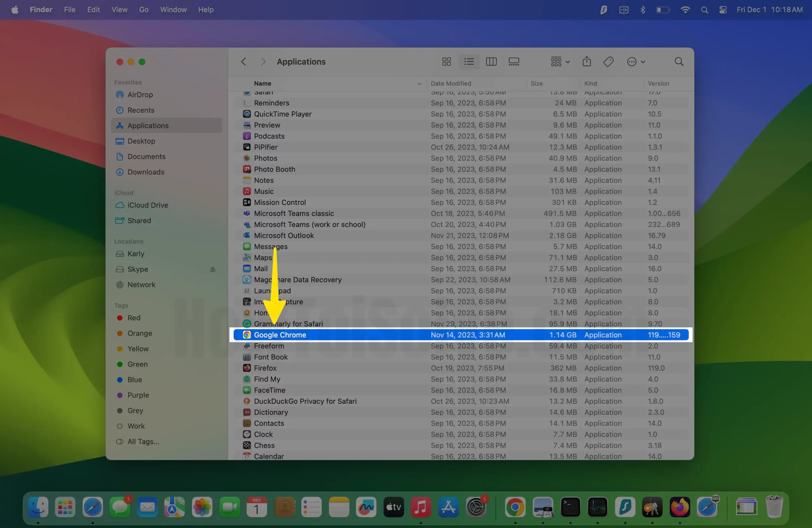
Task: Select the Mission Control row
Action: (x=461, y=202)
